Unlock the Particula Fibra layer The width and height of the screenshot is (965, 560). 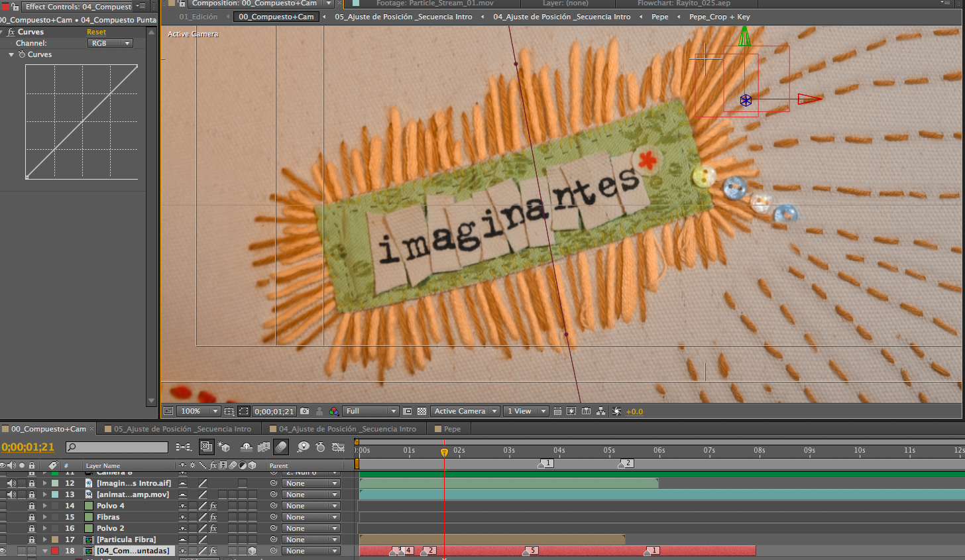click(31, 539)
